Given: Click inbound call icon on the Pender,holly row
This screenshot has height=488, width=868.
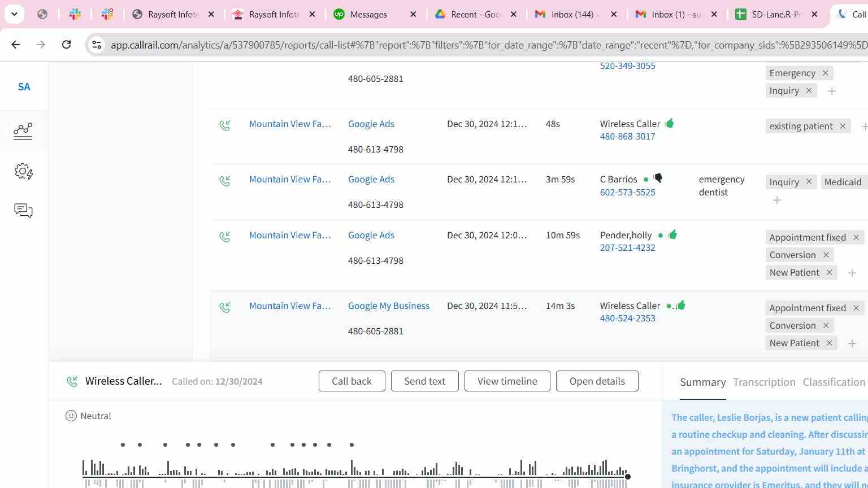Looking at the screenshot, I should click(225, 237).
